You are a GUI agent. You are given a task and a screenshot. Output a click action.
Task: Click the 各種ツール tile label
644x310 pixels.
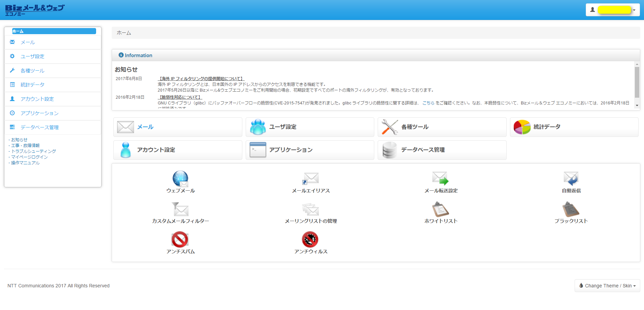click(415, 127)
